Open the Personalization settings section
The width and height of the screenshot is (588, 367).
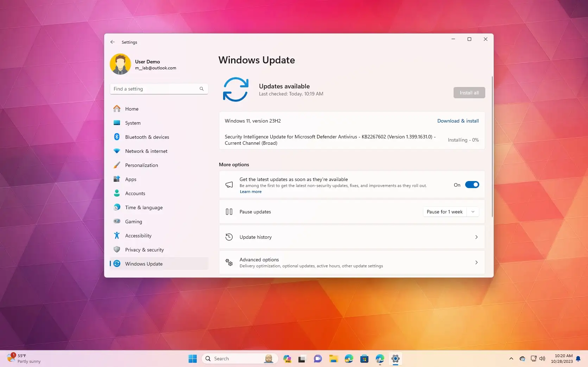(141, 165)
